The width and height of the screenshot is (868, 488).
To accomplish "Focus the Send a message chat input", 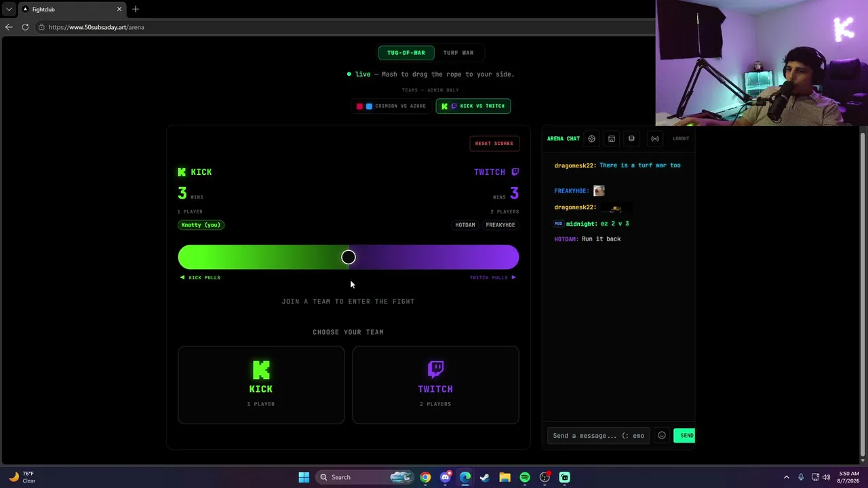I will tap(599, 435).
